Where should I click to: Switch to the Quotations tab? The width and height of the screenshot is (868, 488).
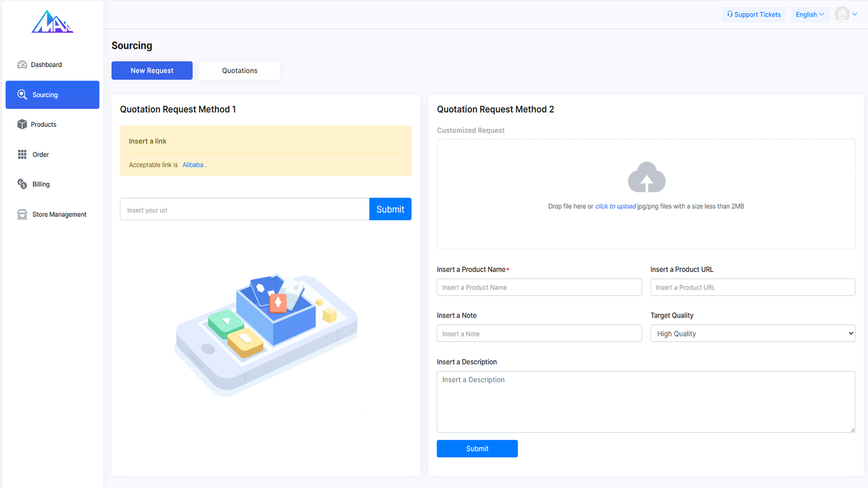240,70
